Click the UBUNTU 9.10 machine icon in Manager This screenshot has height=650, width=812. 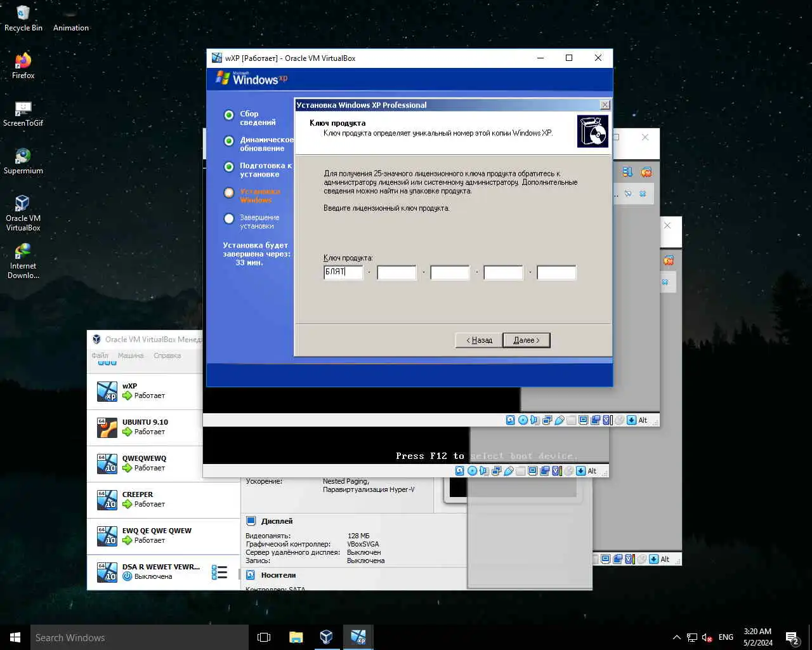click(x=107, y=427)
